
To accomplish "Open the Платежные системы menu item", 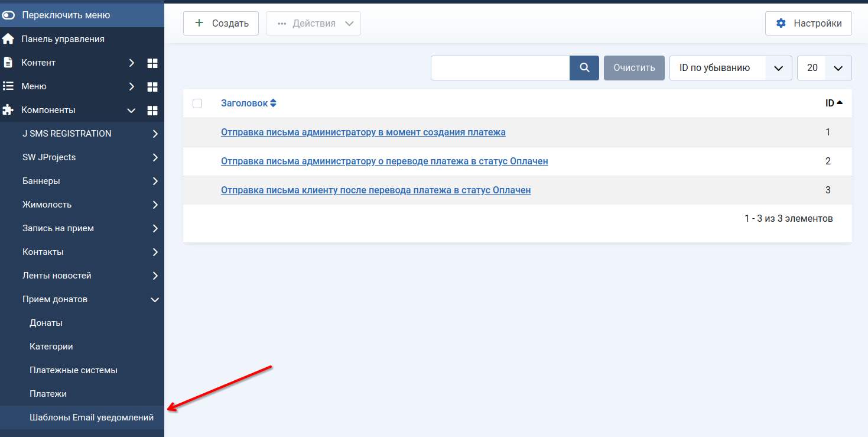I will [73, 370].
